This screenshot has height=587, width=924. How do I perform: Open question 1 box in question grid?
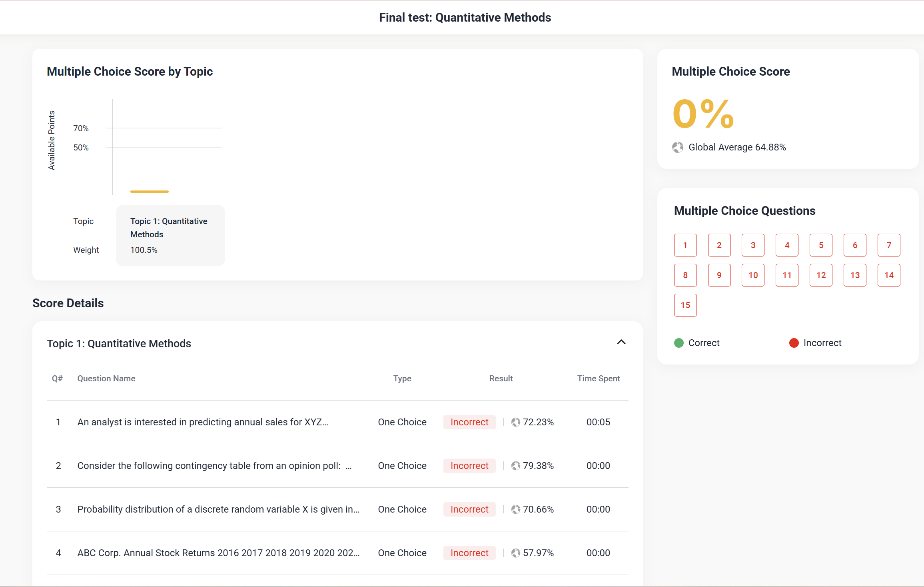pyautogui.click(x=685, y=245)
